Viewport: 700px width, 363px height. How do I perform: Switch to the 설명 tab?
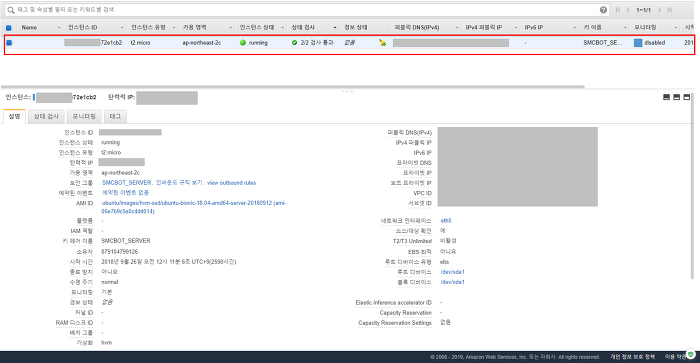click(x=14, y=116)
